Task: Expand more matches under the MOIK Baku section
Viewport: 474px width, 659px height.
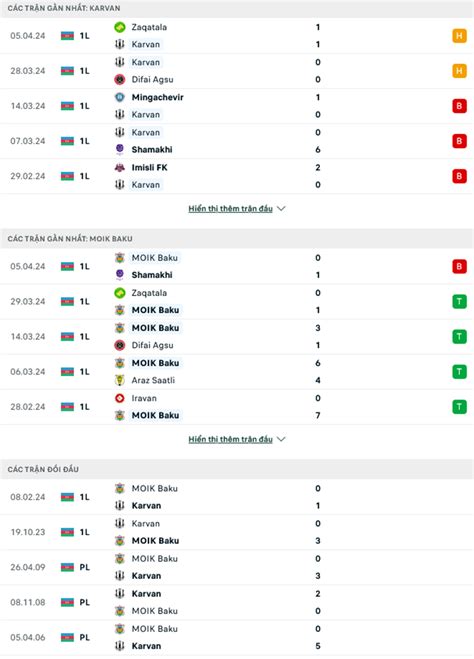Action: 230,440
